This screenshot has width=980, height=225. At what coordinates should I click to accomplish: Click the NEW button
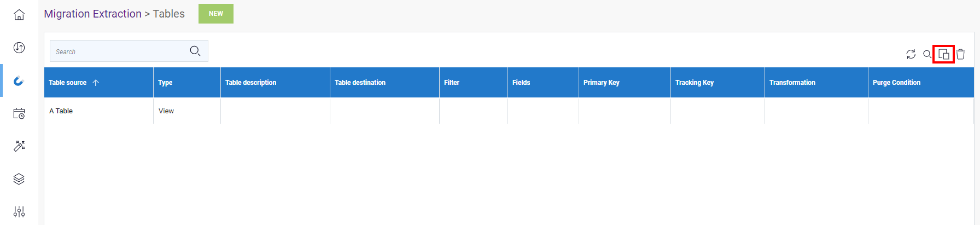coord(215,14)
